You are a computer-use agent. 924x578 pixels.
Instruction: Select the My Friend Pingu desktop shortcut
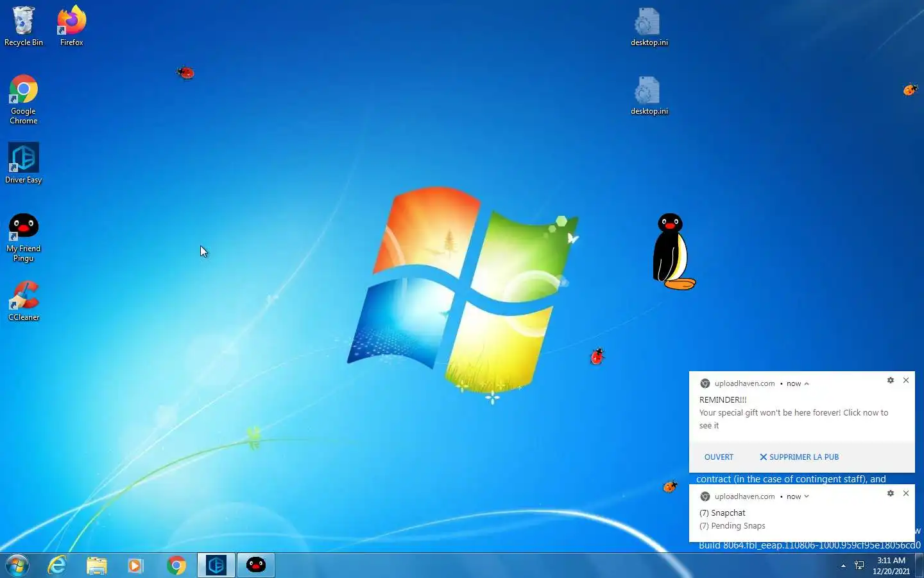click(x=24, y=238)
